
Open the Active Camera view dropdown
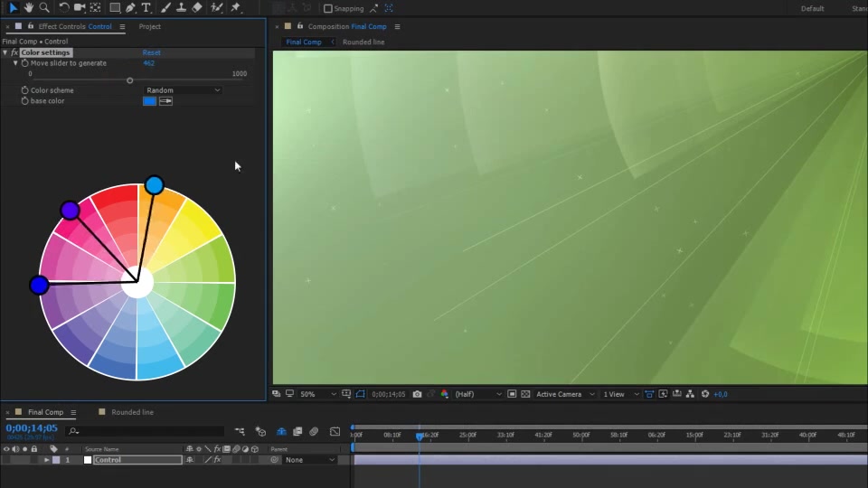coord(564,394)
